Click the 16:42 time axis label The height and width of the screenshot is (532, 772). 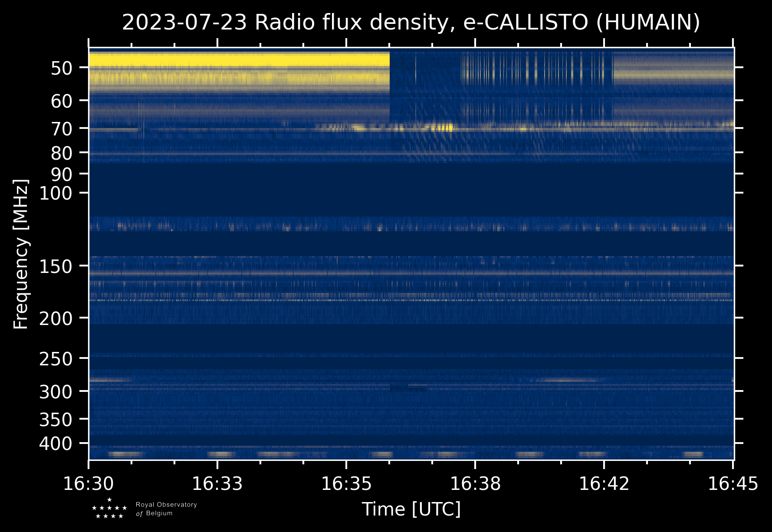[x=604, y=484]
